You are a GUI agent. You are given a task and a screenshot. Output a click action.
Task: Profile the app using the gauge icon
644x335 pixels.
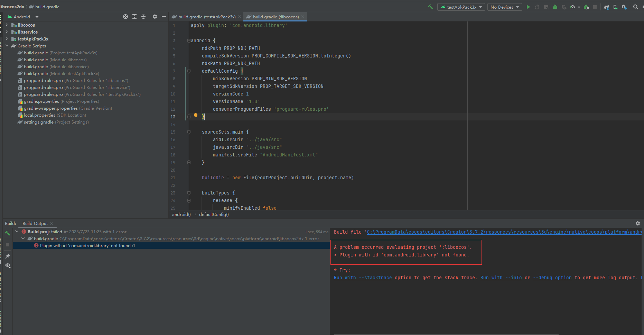click(x=573, y=7)
